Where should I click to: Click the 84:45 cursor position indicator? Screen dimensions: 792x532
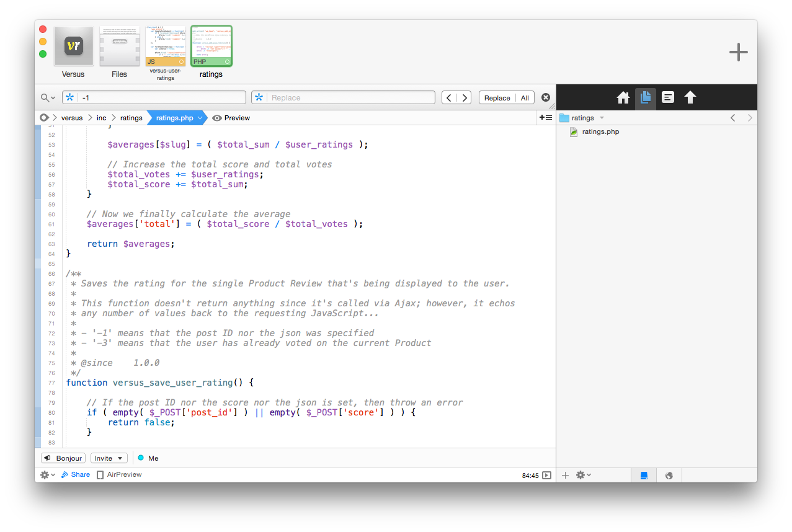pyautogui.click(x=530, y=476)
